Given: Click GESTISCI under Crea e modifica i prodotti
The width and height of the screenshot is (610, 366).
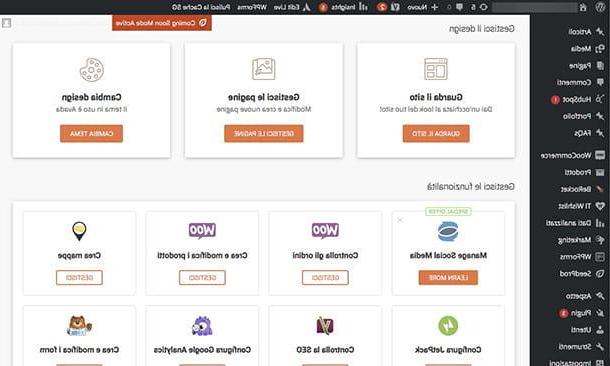Looking at the screenshot, I should 202,278.
